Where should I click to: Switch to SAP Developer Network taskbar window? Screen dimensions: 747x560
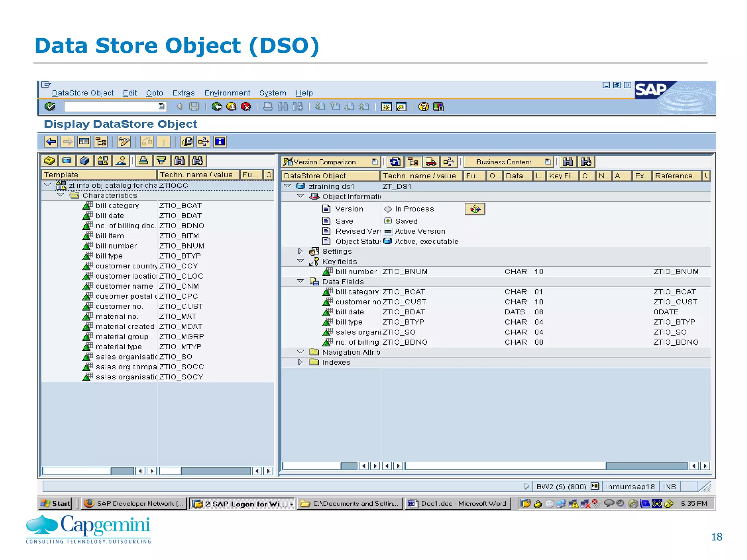134,503
